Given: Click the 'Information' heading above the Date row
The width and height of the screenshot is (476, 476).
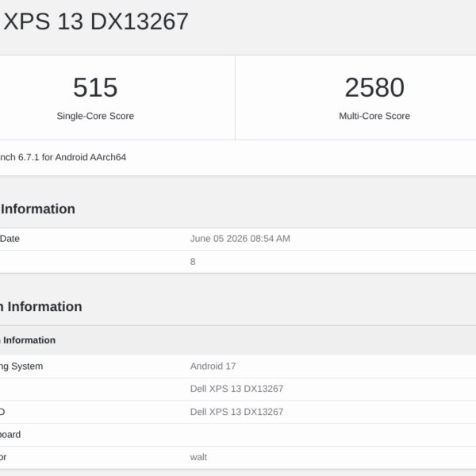Looking at the screenshot, I should click(38, 209).
